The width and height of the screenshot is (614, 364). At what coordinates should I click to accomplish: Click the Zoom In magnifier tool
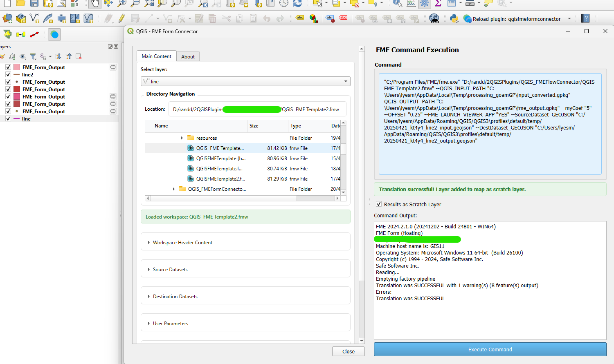point(121,4)
